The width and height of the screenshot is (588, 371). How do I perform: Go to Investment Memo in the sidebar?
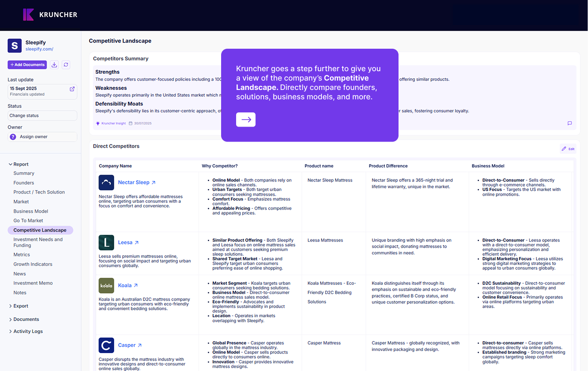click(x=33, y=283)
